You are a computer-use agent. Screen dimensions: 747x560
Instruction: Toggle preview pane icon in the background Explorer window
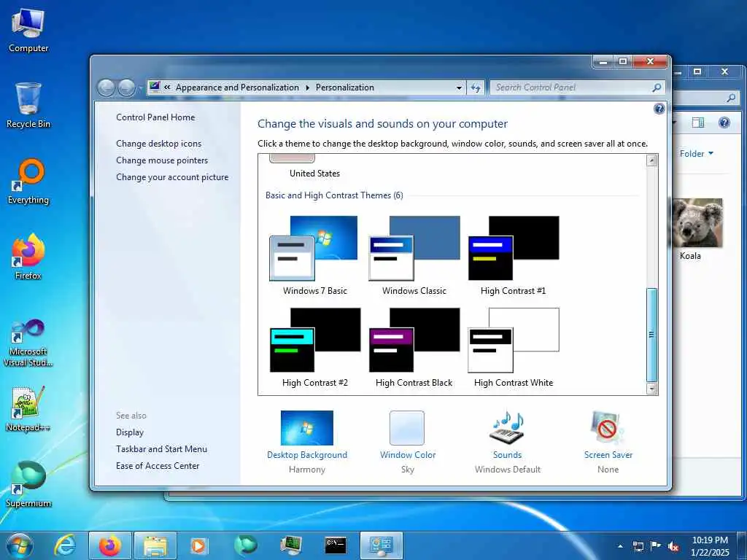(698, 122)
